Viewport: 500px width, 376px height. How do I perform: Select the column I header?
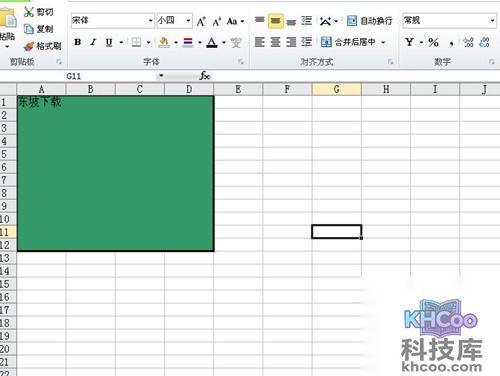click(435, 89)
